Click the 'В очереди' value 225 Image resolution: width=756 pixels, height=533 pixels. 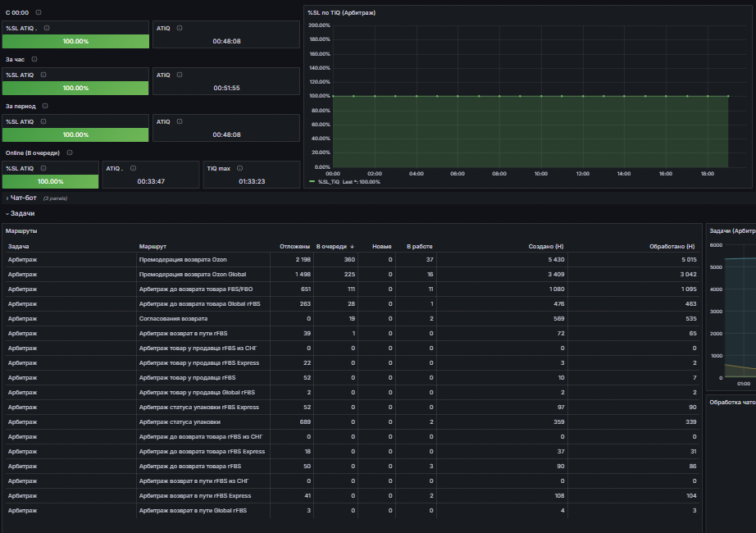coord(349,275)
